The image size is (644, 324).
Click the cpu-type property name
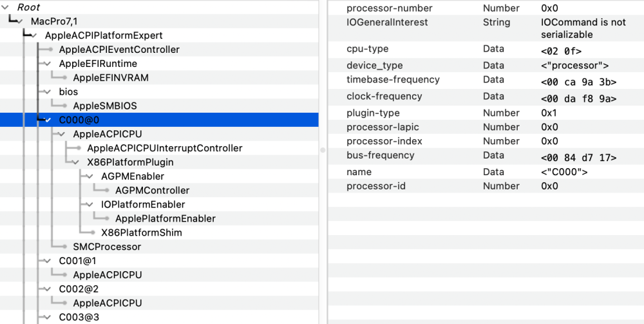point(368,49)
